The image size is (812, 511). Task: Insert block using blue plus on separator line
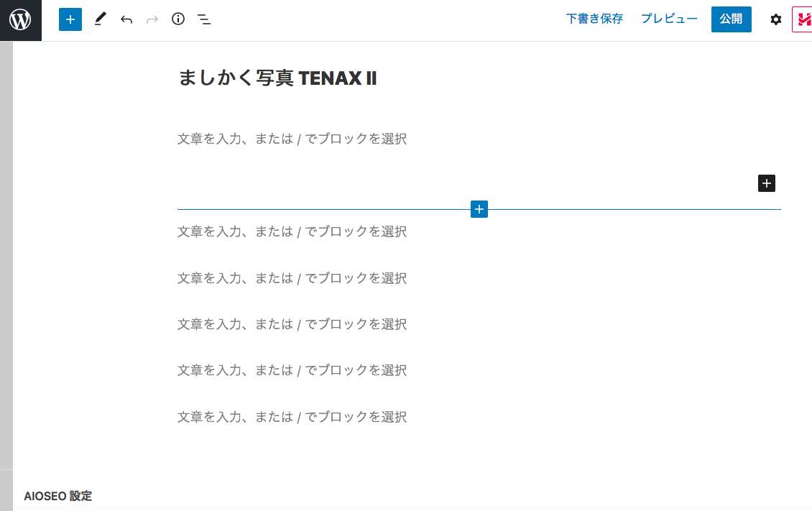[x=479, y=209]
